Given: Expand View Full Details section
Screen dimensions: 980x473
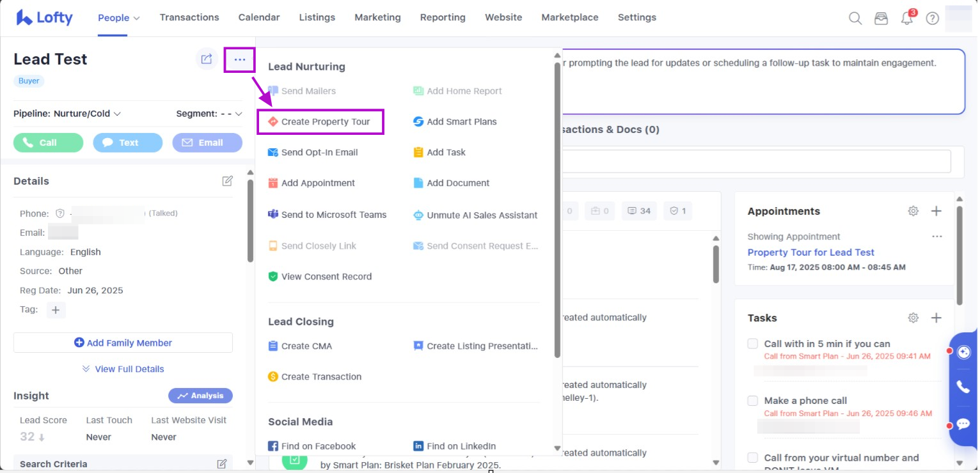Looking at the screenshot, I should pos(123,369).
